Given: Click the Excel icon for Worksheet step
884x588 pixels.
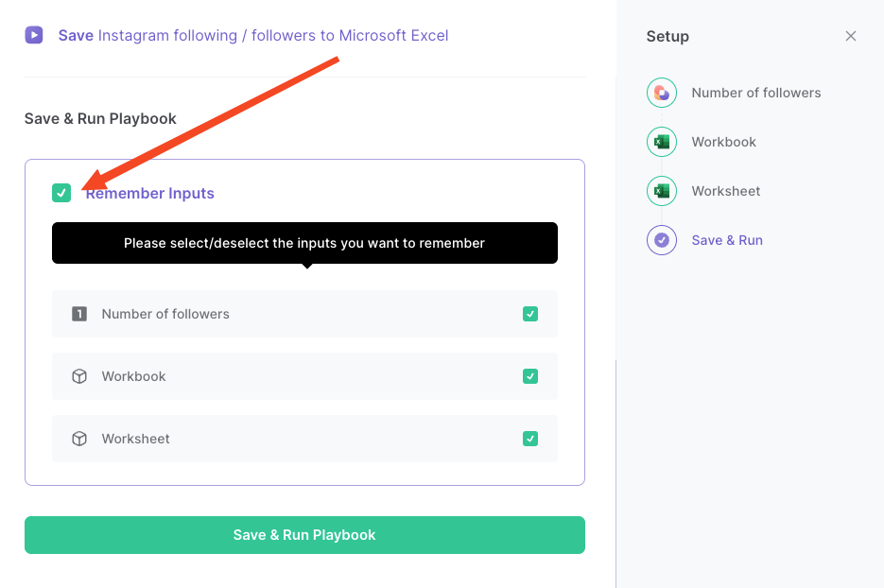Looking at the screenshot, I should pos(661,191).
